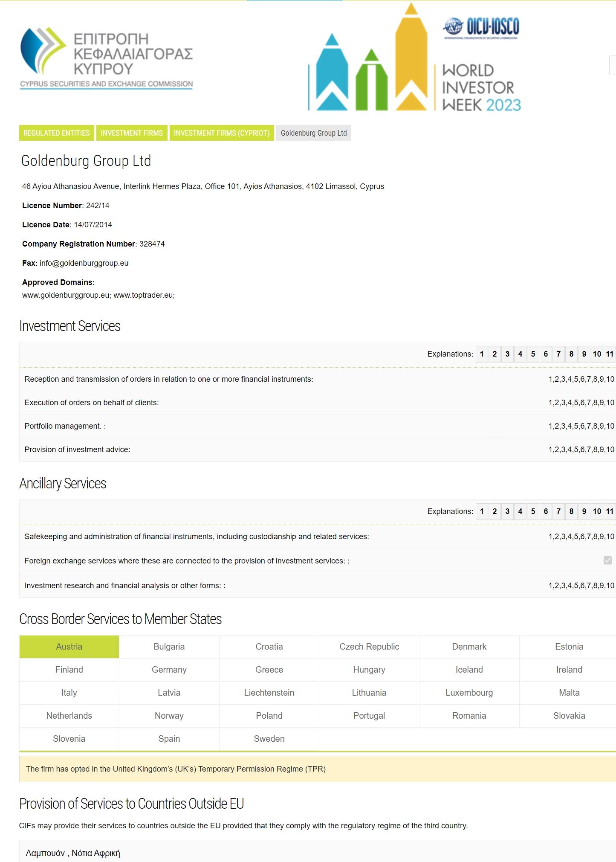Viewport: 616px width, 862px height.
Task: Click explanation 7 under Ancillary Services
Action: click(x=558, y=511)
